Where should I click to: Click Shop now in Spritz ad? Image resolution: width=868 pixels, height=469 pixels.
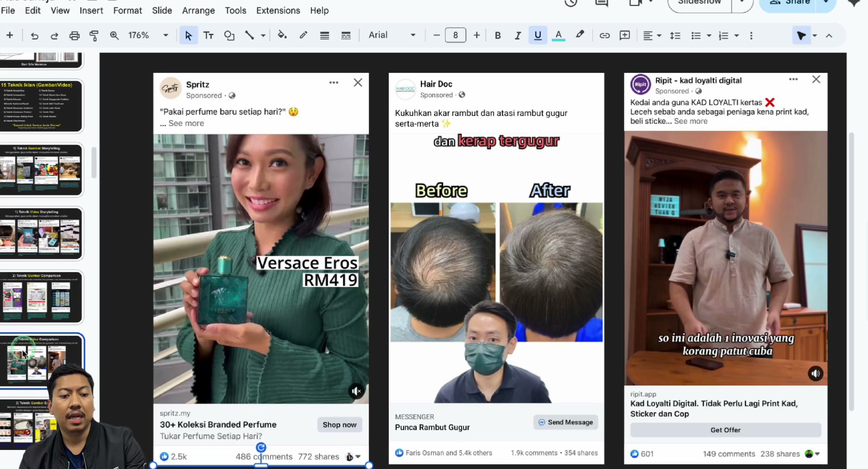tap(339, 425)
